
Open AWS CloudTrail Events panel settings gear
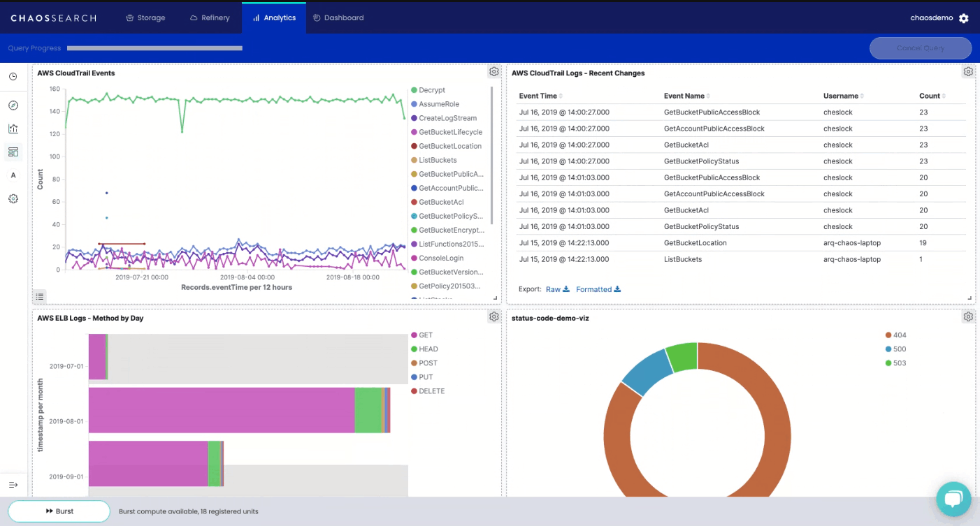(494, 71)
